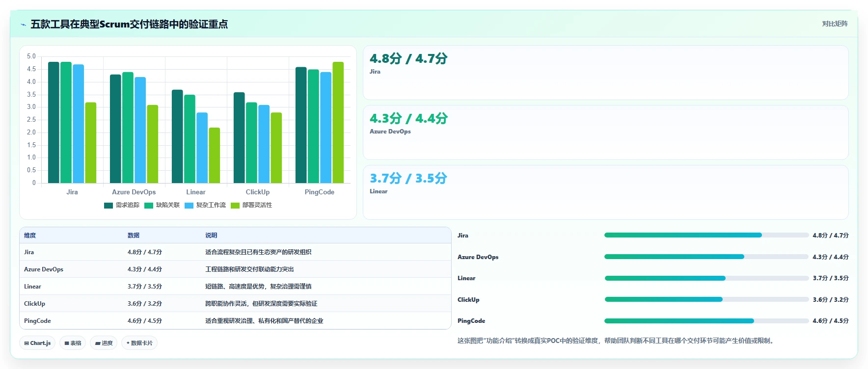
Task: Open the 4.3分 / 4.4分 Azure DevOps stat card
Action: click(606, 132)
